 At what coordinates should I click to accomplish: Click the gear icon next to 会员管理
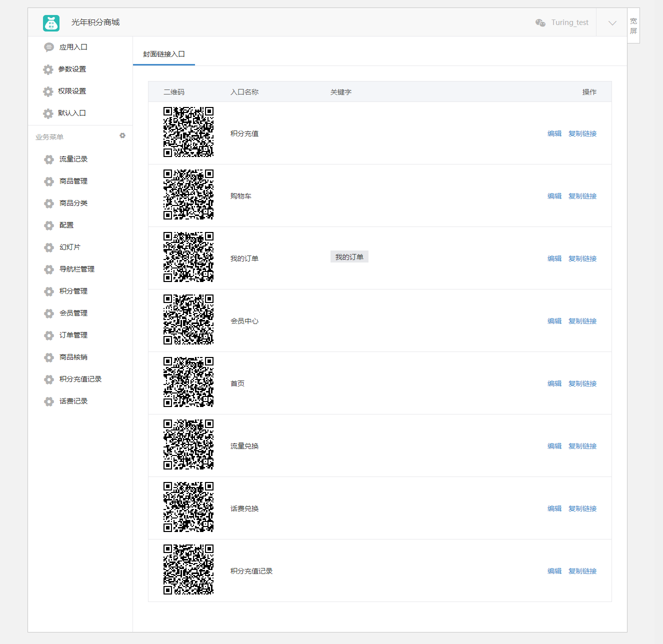point(49,313)
